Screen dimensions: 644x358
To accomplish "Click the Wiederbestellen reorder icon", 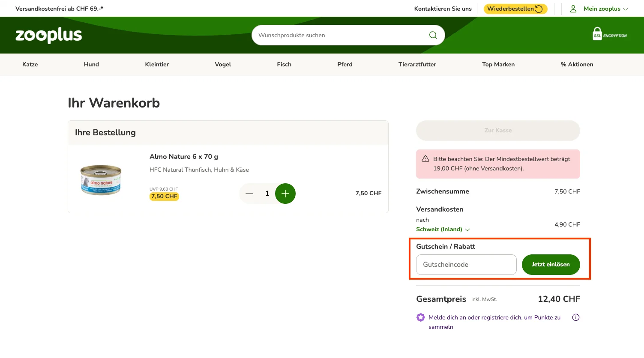I will [539, 9].
